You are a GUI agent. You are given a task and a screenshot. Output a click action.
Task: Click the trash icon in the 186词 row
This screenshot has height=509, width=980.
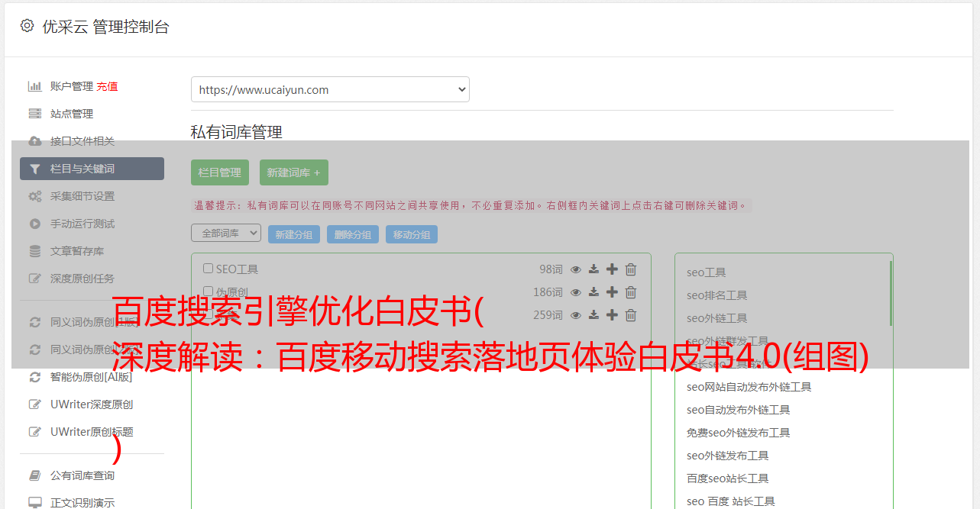tap(631, 292)
